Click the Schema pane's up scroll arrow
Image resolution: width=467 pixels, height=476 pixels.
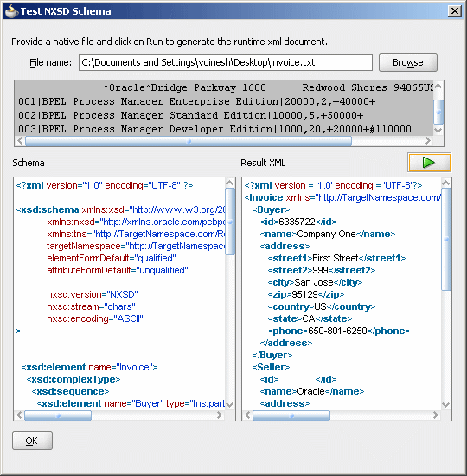click(x=230, y=183)
